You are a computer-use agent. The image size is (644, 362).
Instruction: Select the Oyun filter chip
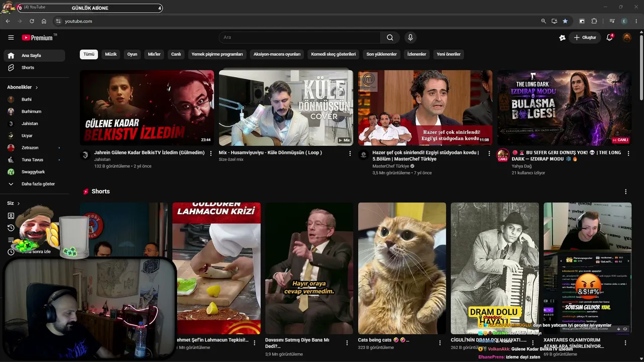(x=132, y=54)
